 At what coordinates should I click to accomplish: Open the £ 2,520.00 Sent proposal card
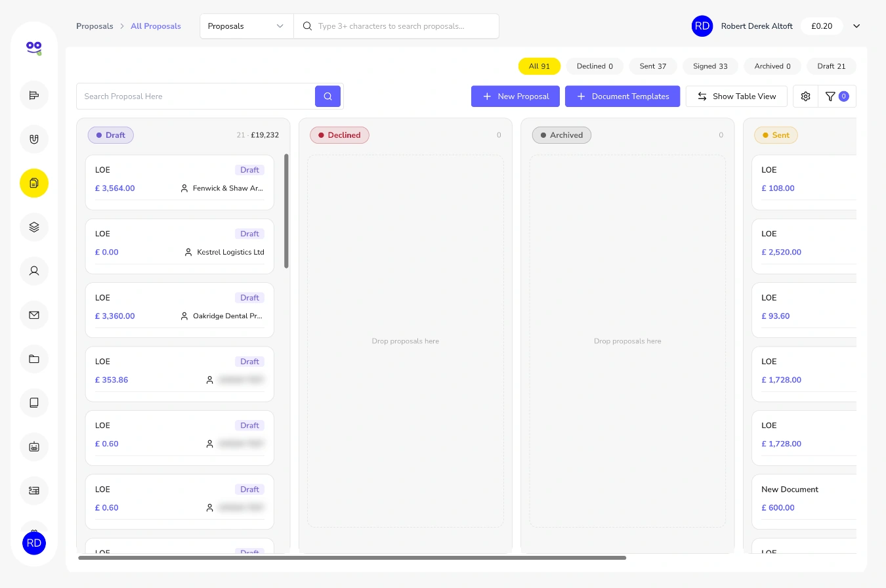(x=804, y=246)
